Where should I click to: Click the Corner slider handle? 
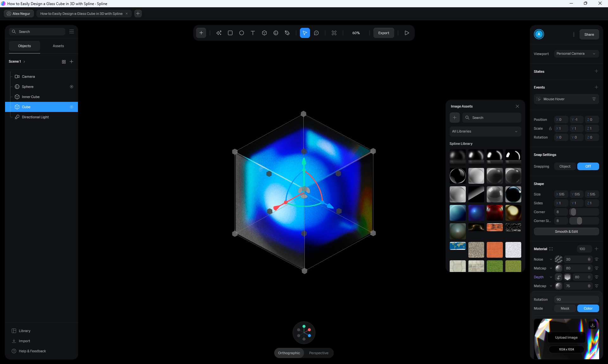573,212
